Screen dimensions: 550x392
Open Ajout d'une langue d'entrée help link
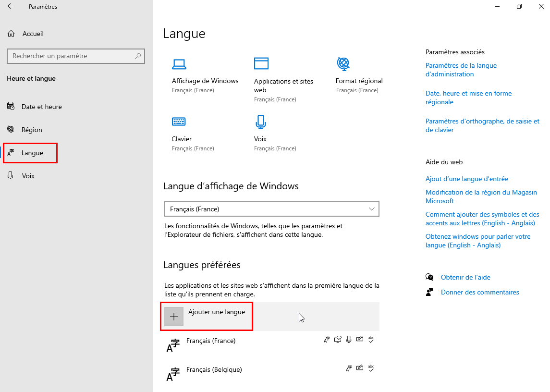click(x=466, y=179)
